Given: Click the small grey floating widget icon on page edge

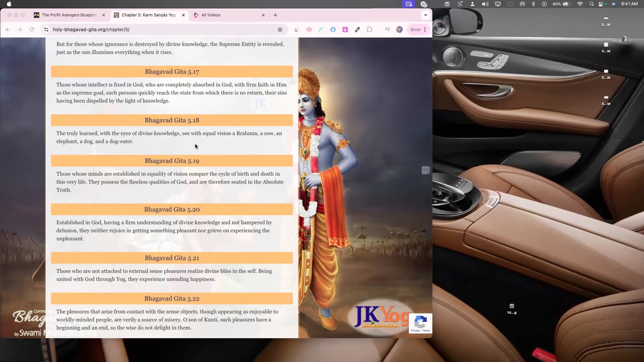Looking at the screenshot, I should (x=426, y=170).
